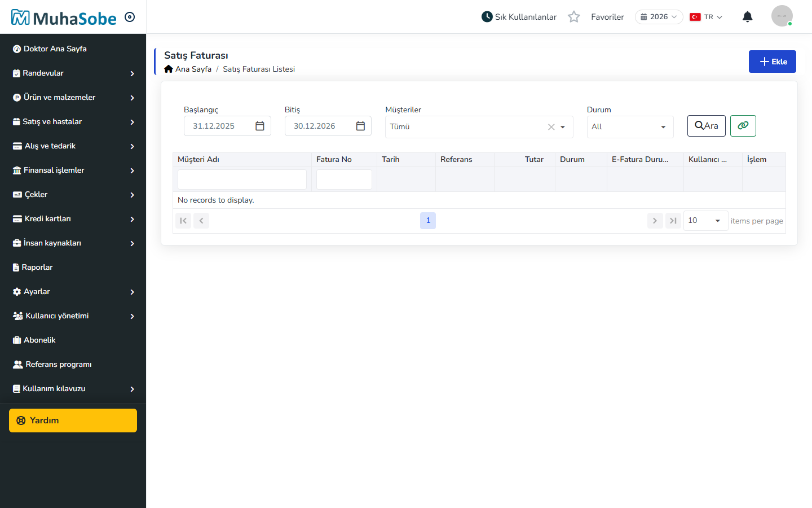The image size is (812, 508).
Task: Click the sidebar toggle circle icon beside logo
Action: click(130, 17)
